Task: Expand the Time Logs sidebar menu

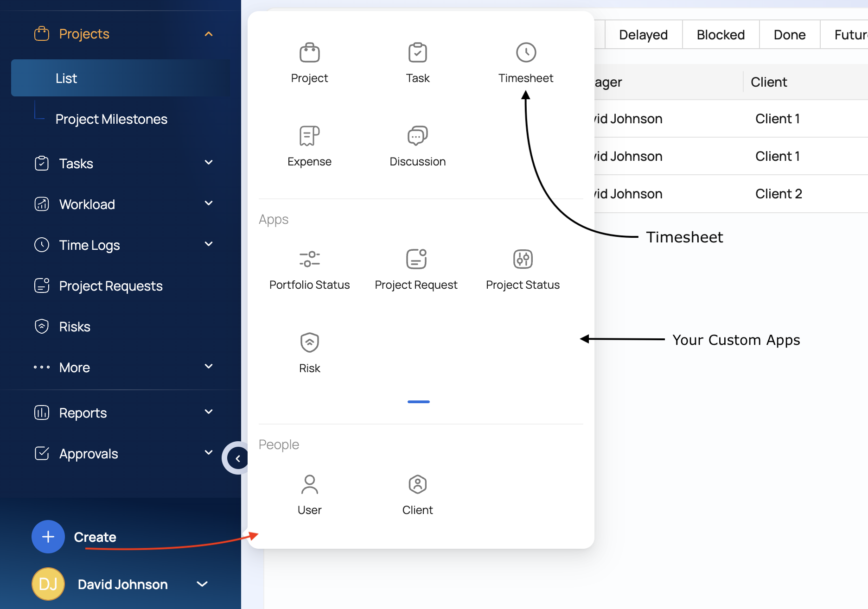Action: coord(209,244)
